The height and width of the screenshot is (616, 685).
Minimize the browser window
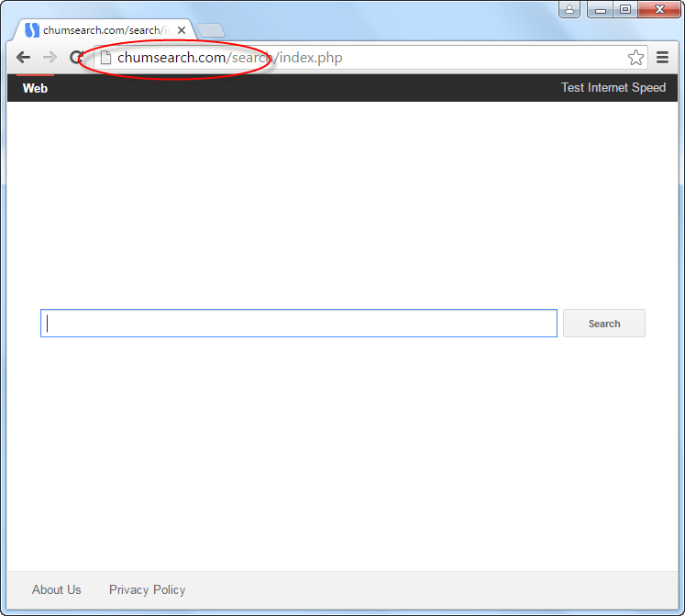601,9
